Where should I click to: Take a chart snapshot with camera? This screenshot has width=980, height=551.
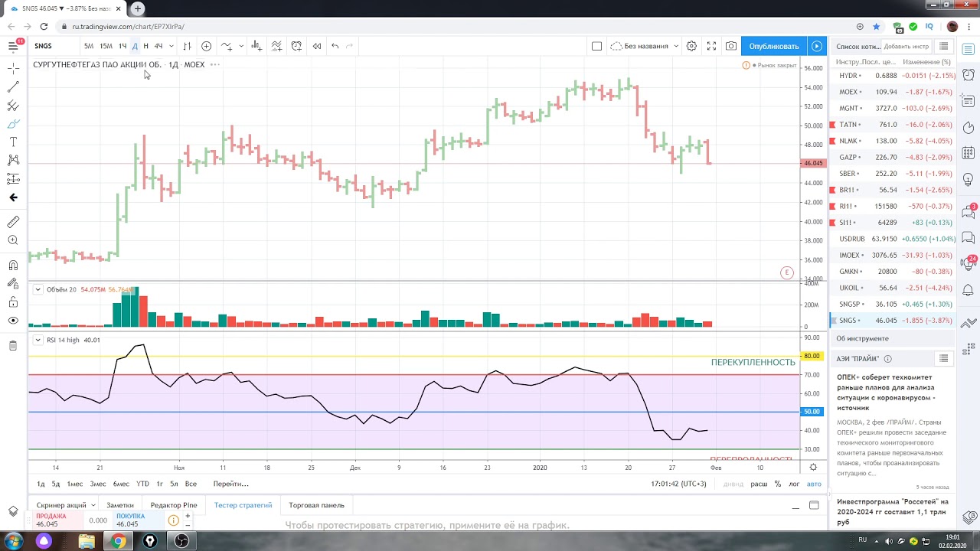(731, 46)
